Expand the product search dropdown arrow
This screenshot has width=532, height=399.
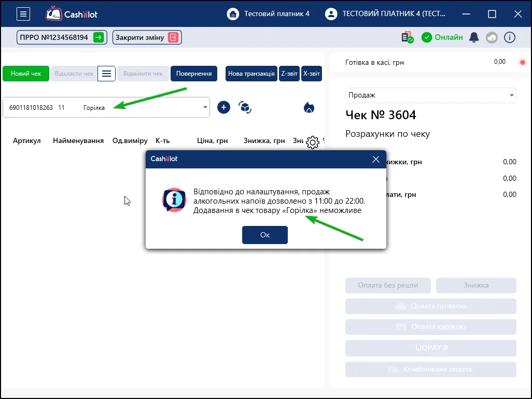pos(205,107)
